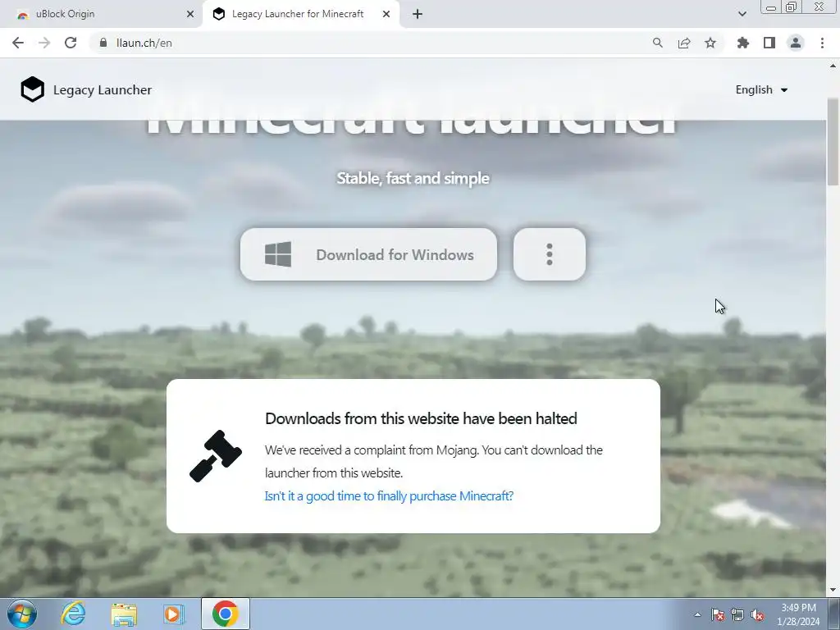
Task: Click the Windows logo on download button
Action: (x=278, y=254)
